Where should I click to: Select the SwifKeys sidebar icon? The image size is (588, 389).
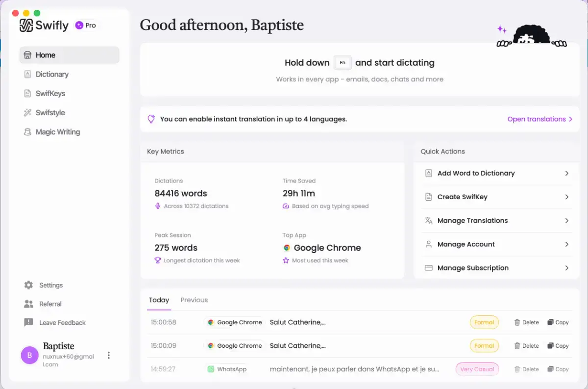point(27,94)
